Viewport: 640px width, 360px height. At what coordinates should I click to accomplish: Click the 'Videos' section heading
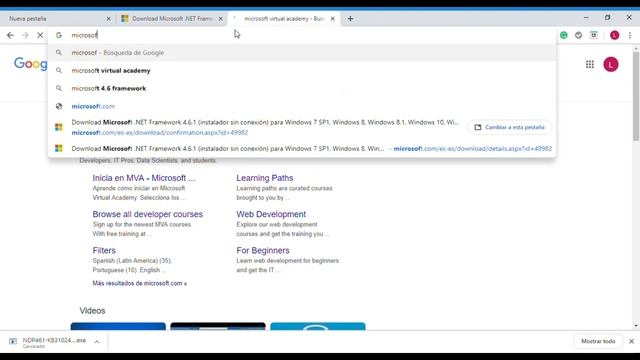[92, 311]
